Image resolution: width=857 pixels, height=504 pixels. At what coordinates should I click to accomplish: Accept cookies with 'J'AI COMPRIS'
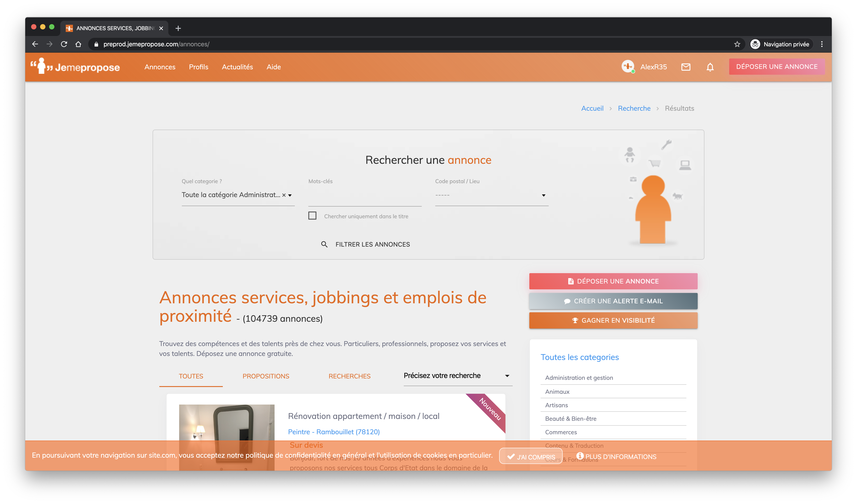point(530,457)
